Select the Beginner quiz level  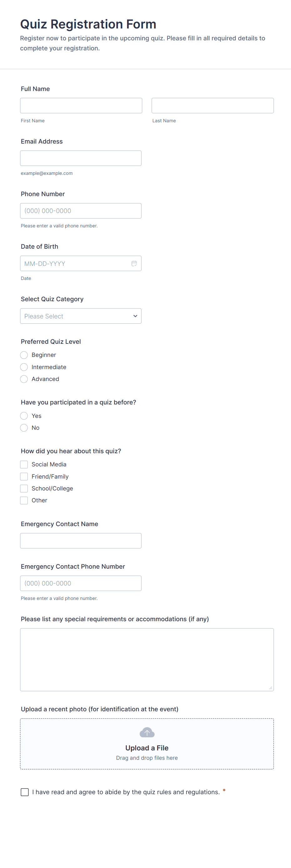click(24, 355)
